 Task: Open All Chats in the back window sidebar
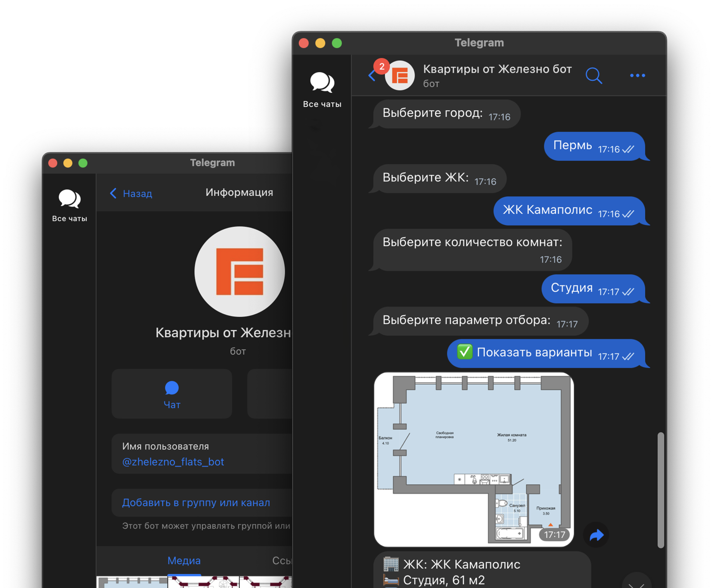click(x=70, y=206)
